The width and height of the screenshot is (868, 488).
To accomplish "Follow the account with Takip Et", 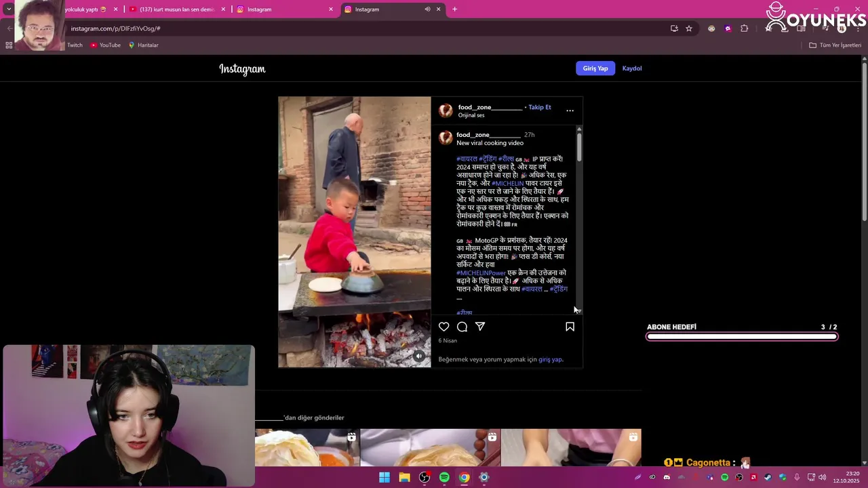I will [540, 107].
